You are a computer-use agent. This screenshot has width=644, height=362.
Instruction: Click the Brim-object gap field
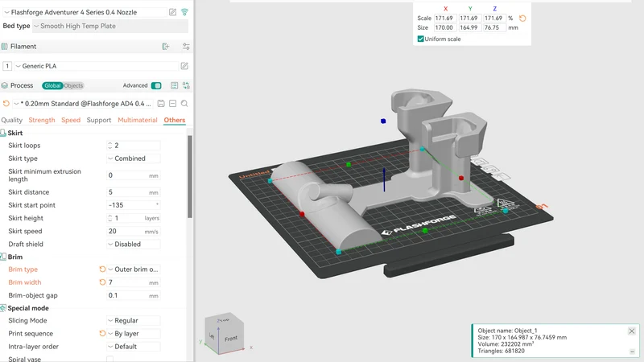[133, 295]
